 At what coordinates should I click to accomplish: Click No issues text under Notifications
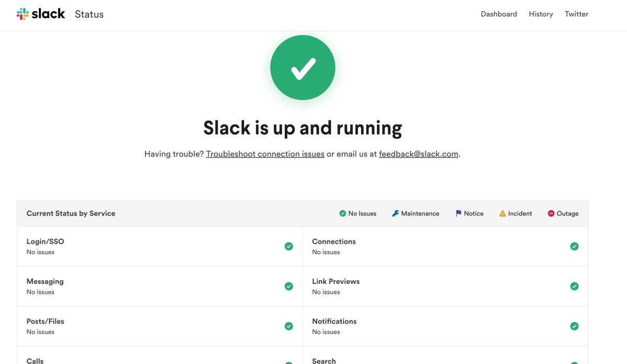pos(326,332)
